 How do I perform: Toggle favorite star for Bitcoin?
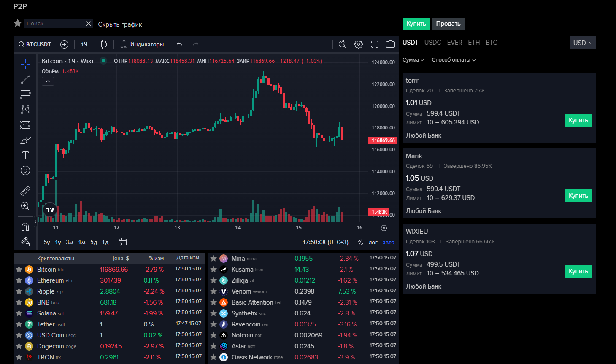[x=19, y=269]
